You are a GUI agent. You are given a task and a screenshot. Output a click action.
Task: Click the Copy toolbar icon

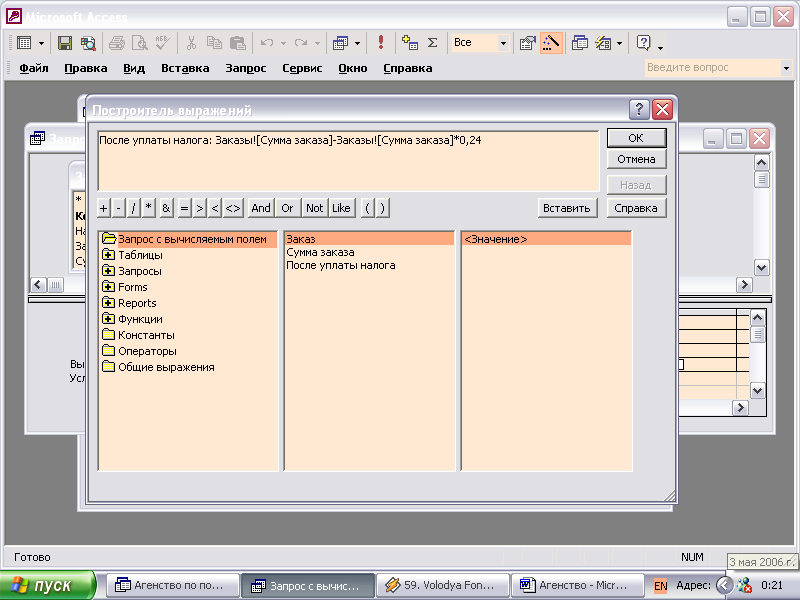(x=214, y=43)
